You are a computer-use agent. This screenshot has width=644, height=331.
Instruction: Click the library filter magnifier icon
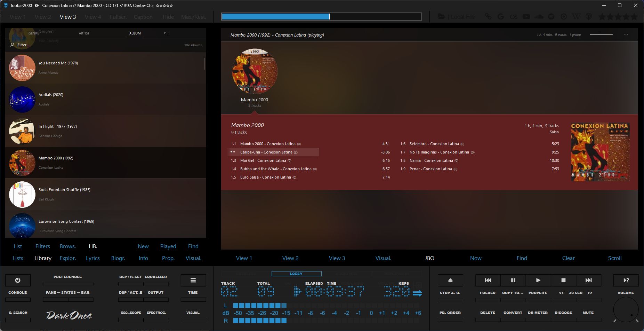(13, 45)
